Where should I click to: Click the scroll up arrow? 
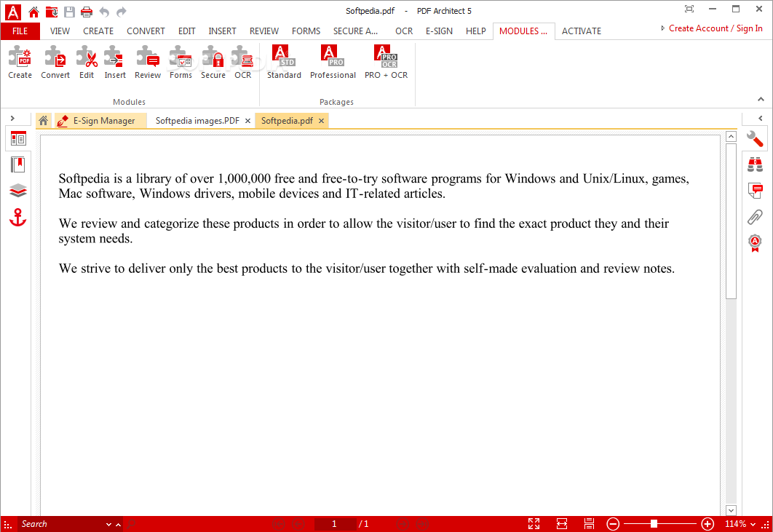pyautogui.click(x=731, y=137)
